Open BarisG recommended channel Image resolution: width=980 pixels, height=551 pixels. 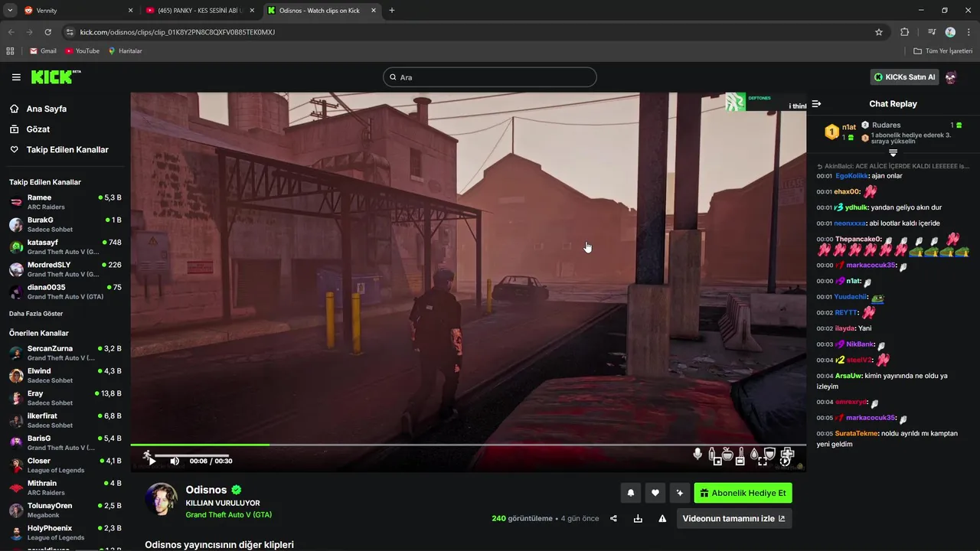click(x=65, y=442)
